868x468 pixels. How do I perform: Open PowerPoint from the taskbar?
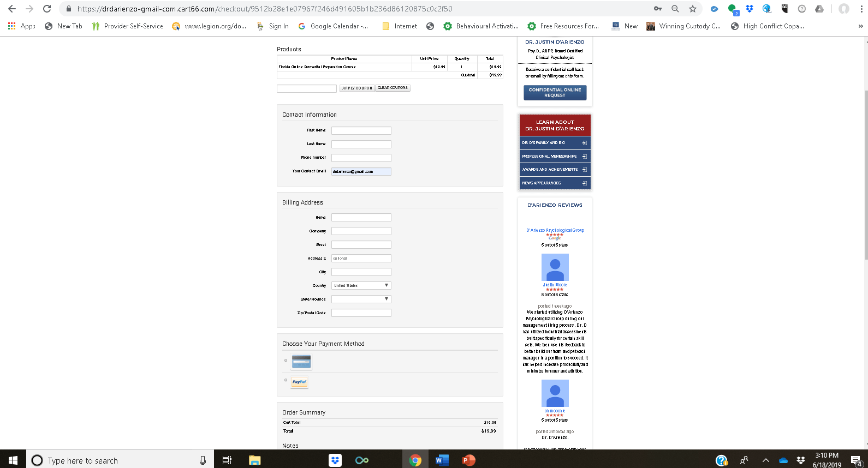468,460
